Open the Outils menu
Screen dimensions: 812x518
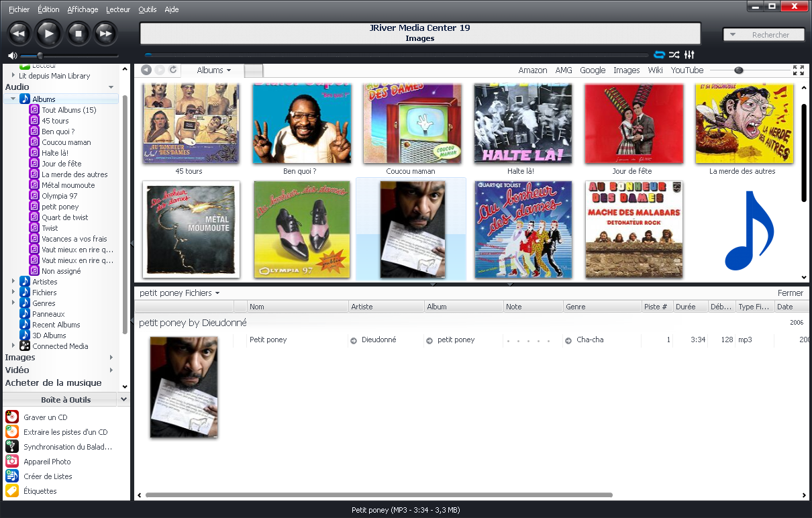(147, 9)
